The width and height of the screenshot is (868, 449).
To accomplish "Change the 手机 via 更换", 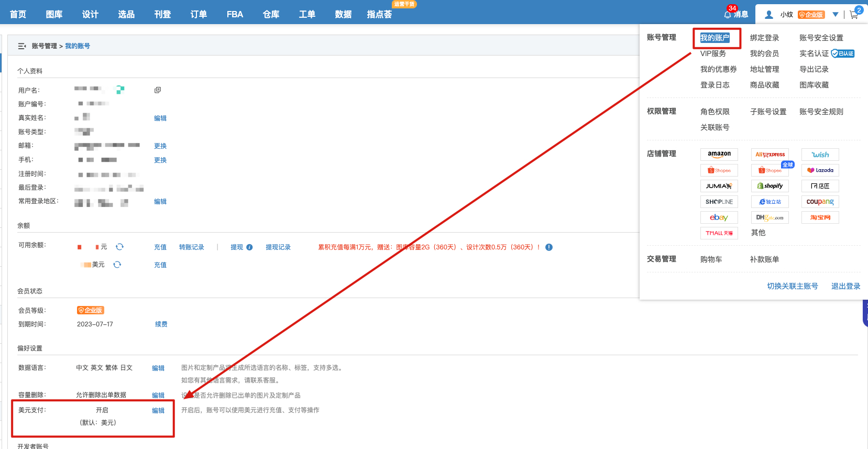I will tap(160, 160).
